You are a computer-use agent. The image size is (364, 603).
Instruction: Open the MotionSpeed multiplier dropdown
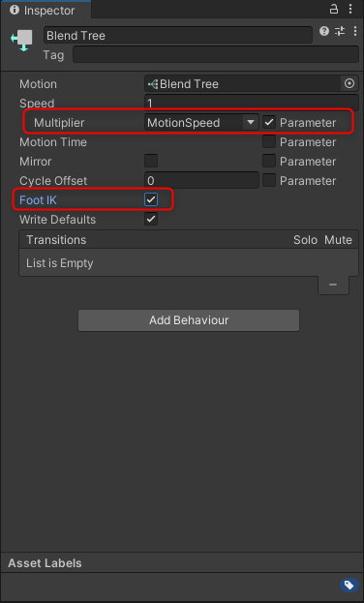(x=201, y=123)
